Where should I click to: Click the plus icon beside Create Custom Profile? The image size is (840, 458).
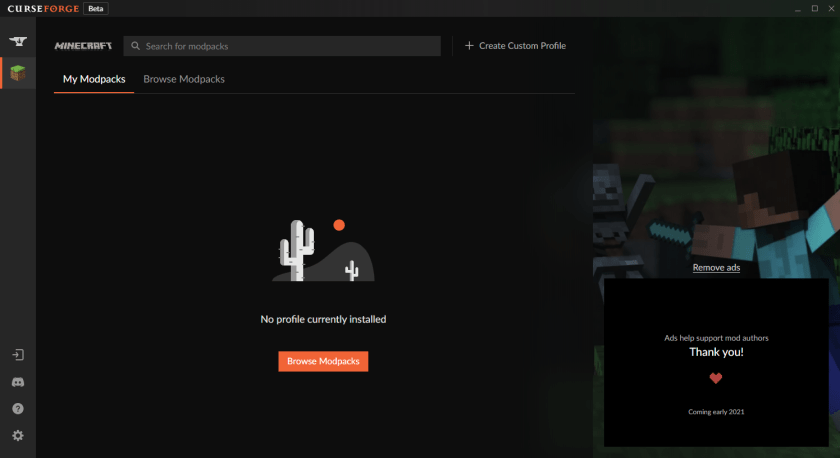pos(469,46)
